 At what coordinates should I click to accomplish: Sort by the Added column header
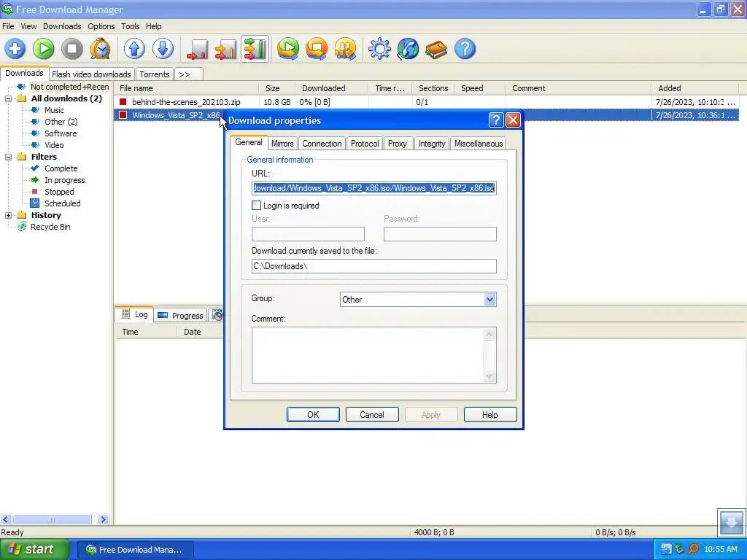(694, 88)
